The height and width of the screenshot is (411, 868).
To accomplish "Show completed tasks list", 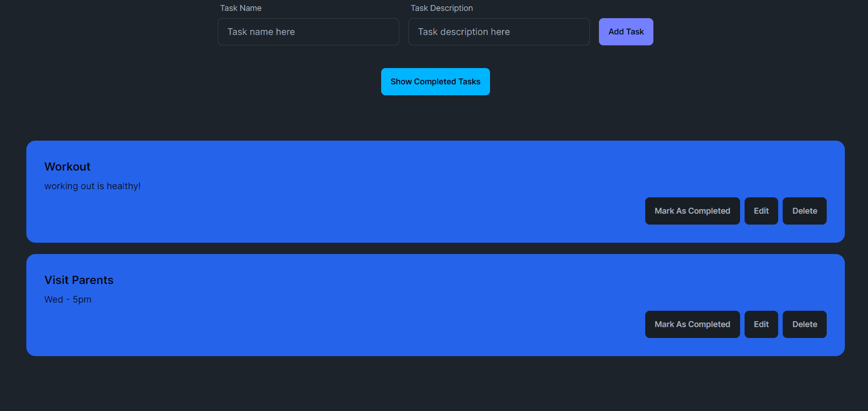I will click(x=435, y=82).
